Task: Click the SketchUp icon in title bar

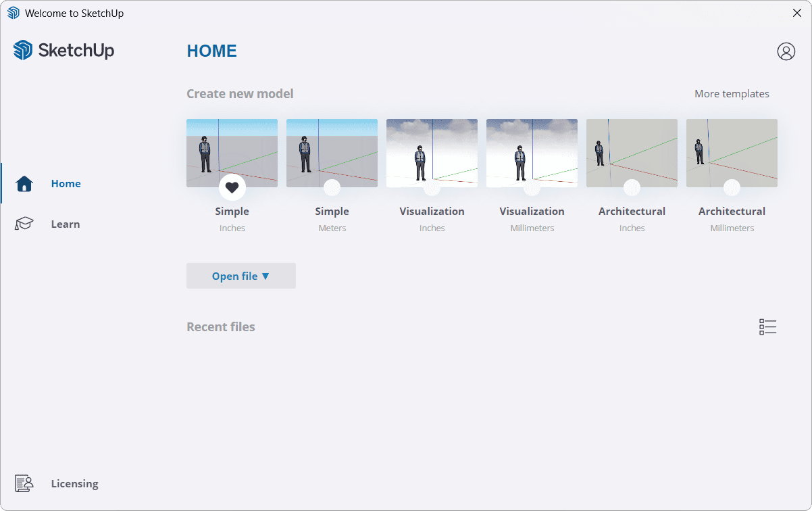Action: click(14, 13)
